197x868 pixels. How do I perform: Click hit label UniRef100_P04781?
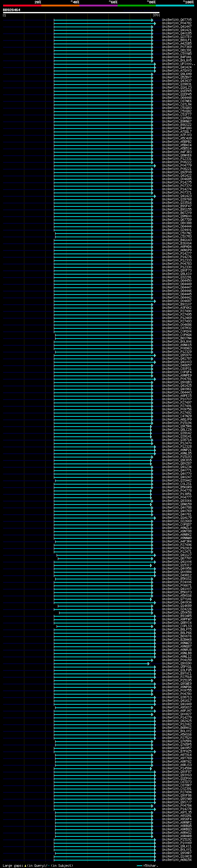[x=177, y=379]
